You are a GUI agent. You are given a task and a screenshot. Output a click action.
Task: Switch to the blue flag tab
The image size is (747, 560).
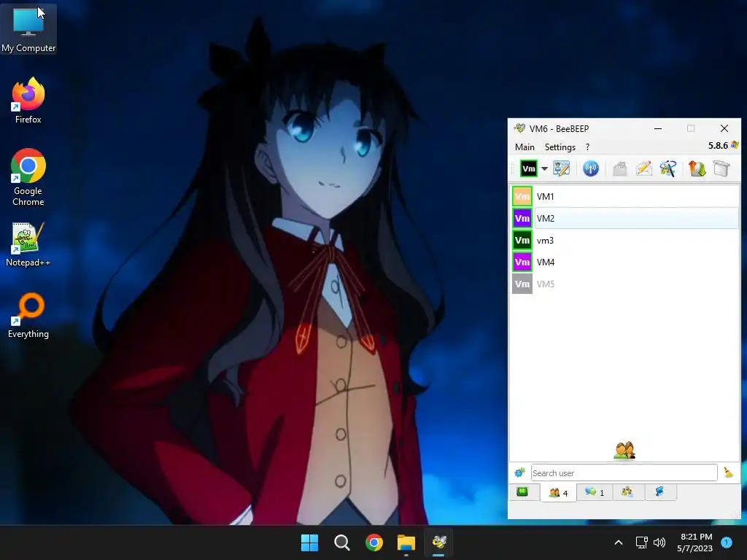(x=660, y=492)
